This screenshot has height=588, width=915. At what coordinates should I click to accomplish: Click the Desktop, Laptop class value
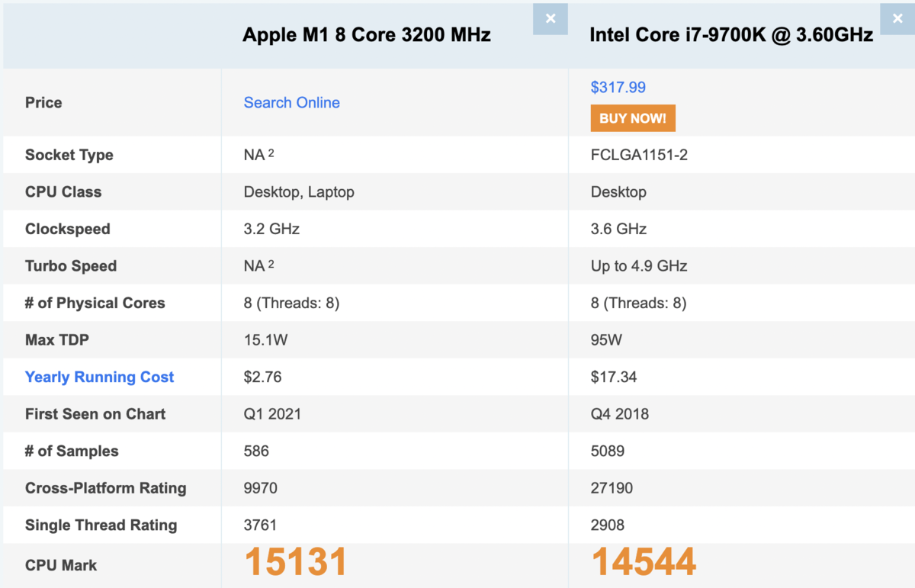[x=299, y=192]
